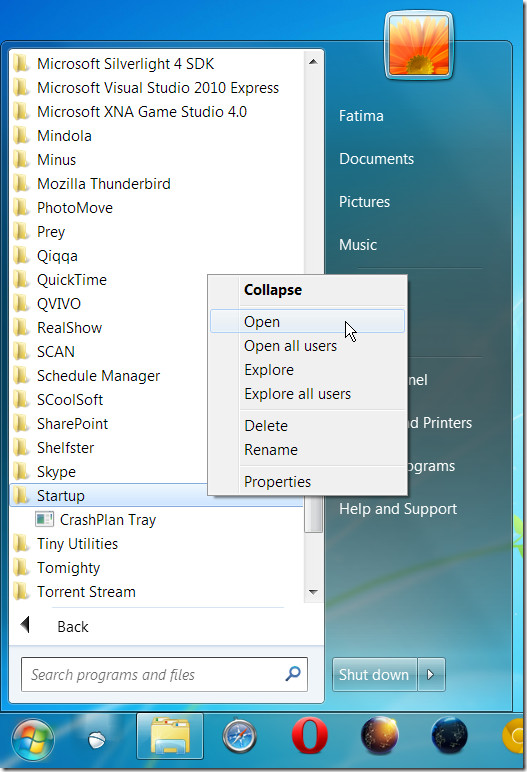Viewport: 527px width, 772px height.
Task: Expand the Shelfster folder
Action: [66, 448]
